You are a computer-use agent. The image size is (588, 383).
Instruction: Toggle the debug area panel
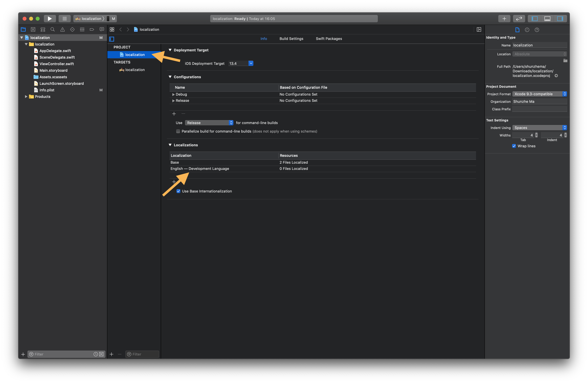point(547,18)
